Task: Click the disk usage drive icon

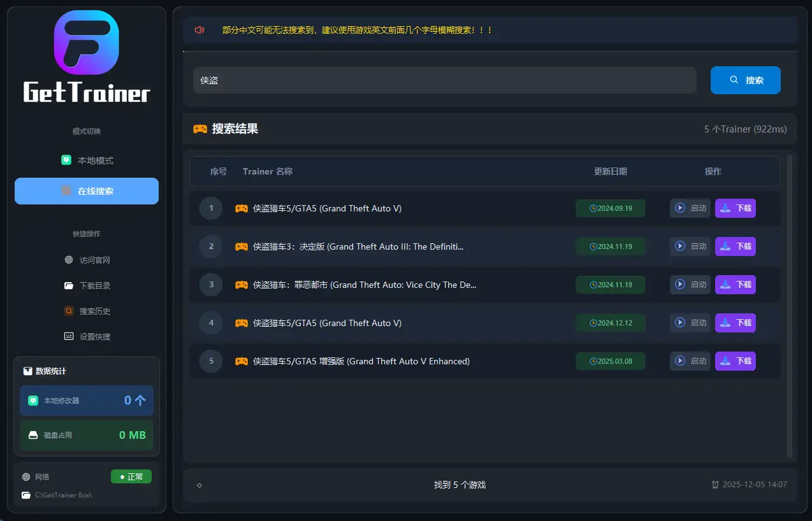Action: [33, 436]
